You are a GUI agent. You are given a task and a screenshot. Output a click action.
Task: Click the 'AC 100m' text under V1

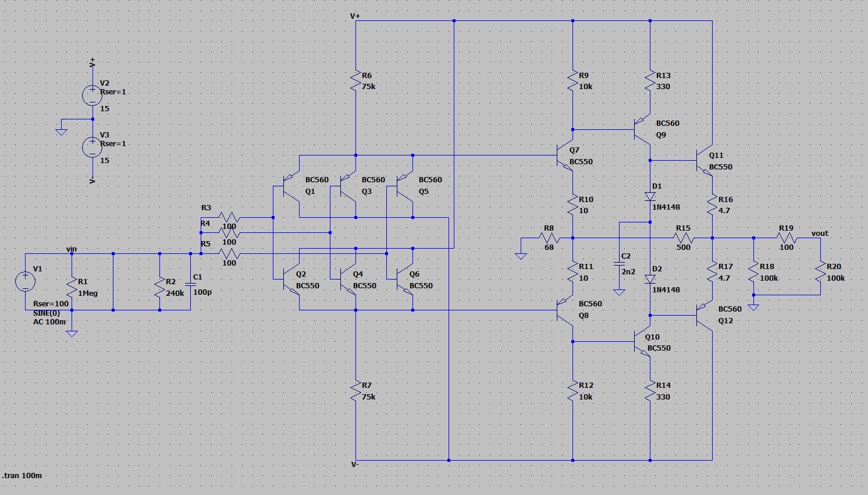pyautogui.click(x=49, y=321)
